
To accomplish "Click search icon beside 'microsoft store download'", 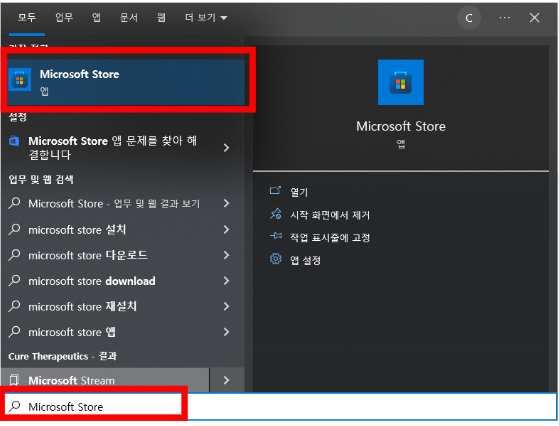I will click(x=14, y=281).
